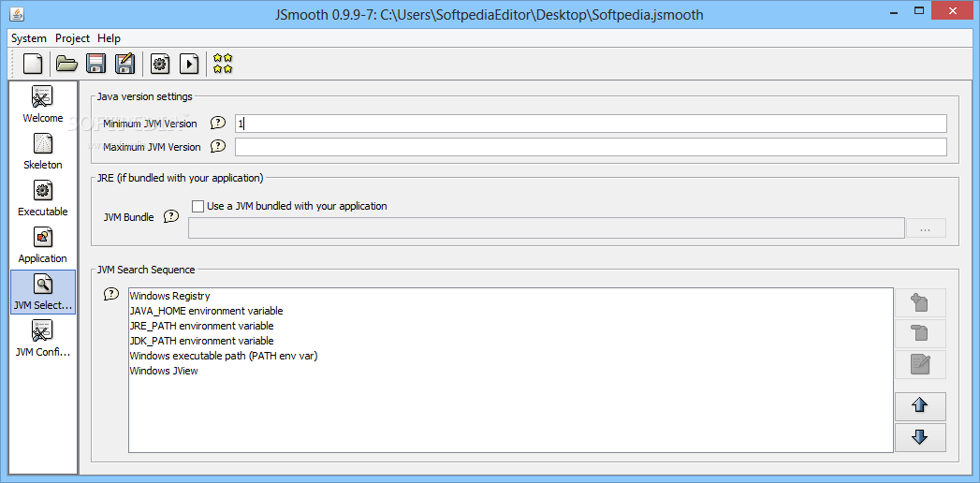Create a new project with blank page icon

[33, 64]
